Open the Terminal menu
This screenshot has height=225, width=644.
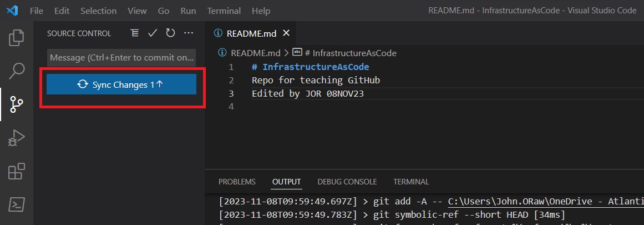[224, 11]
